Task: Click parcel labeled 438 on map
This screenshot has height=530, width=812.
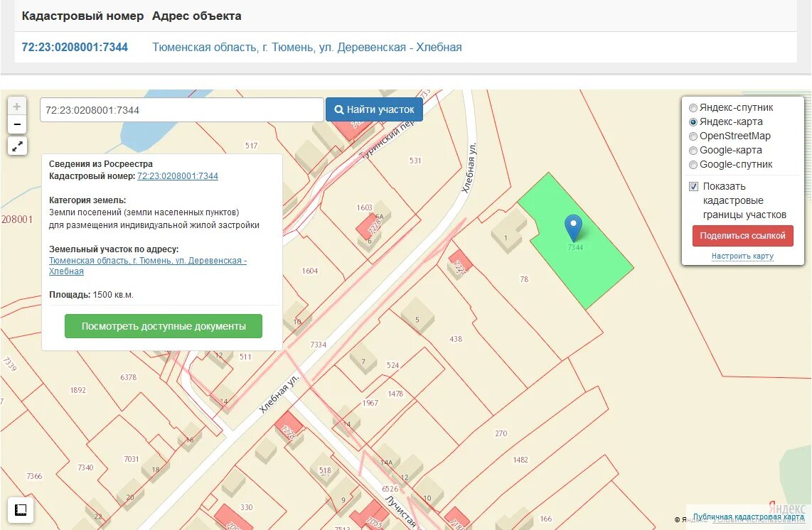Action: click(x=456, y=339)
